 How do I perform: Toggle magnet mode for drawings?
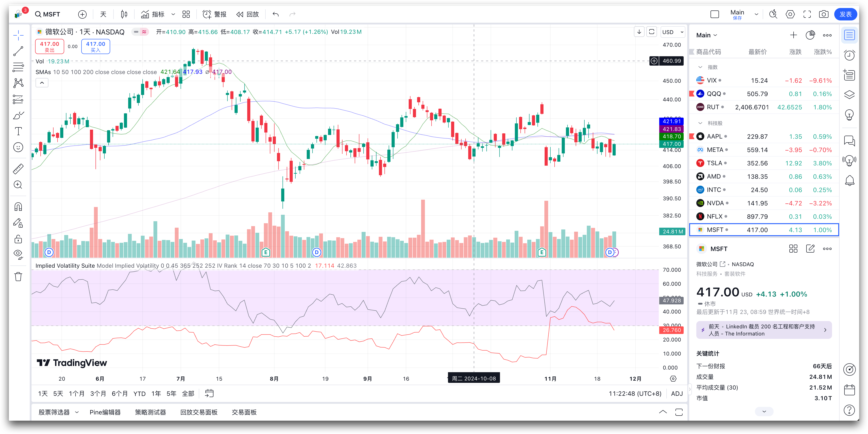tap(18, 206)
